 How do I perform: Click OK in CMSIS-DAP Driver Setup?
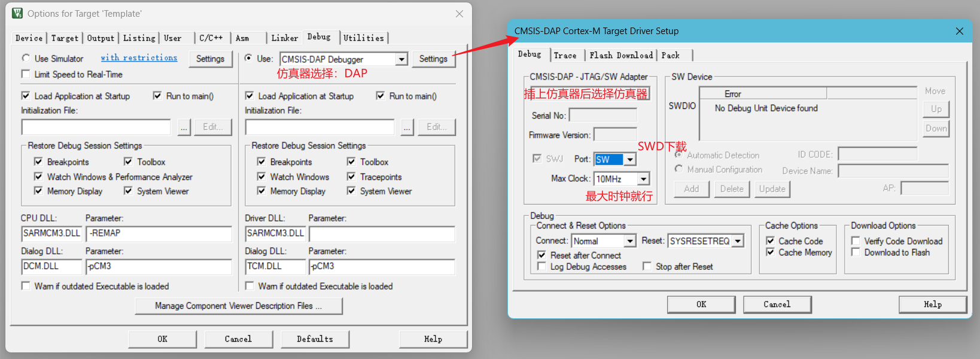point(701,305)
